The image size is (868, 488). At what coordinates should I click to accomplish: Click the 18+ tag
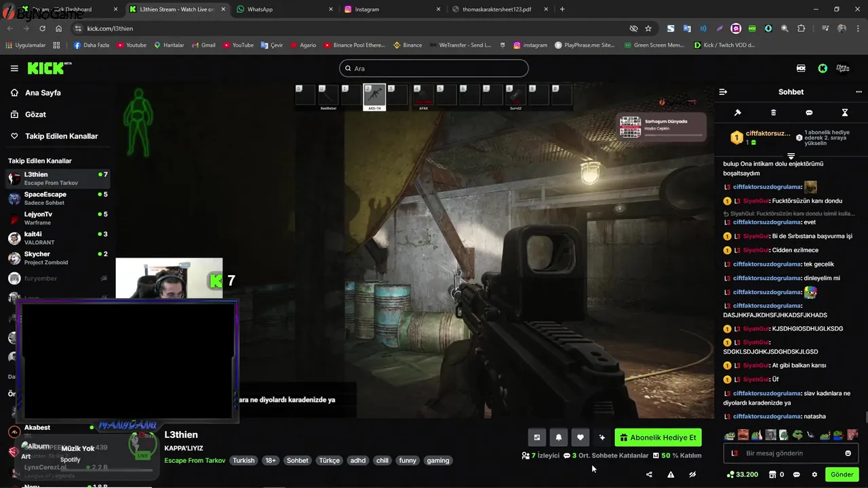[271, 460]
